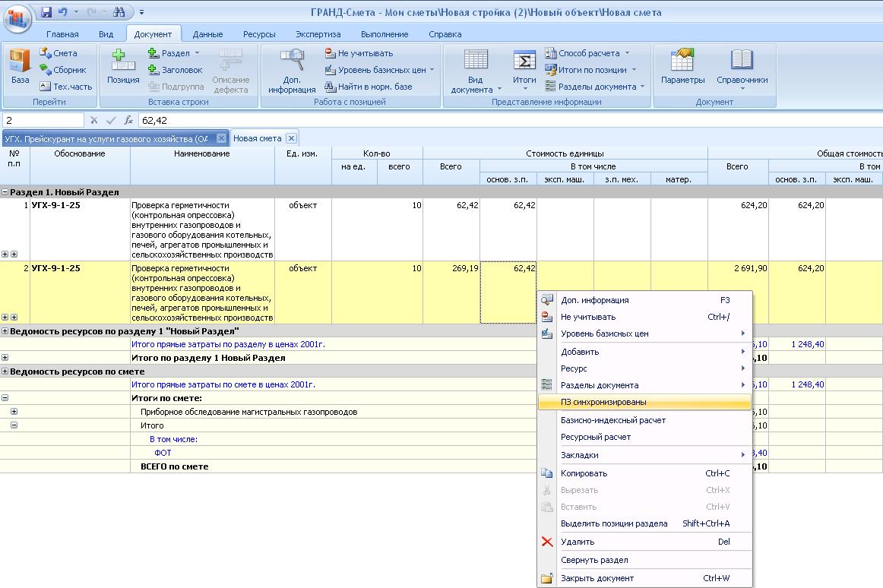883x588 pixels.
Task: Switch to the Экспертиза ribbon tab
Action: [318, 34]
